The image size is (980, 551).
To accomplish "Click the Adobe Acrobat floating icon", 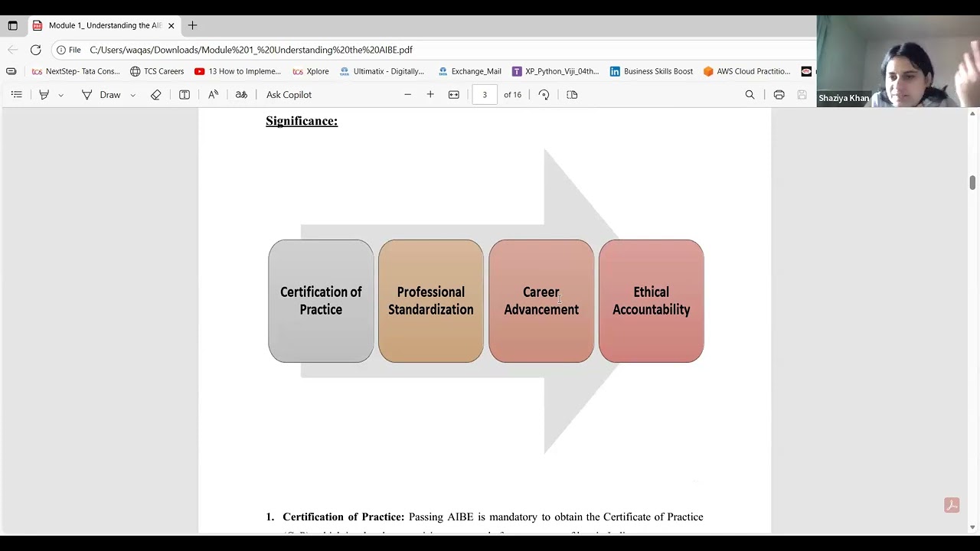I will 952,505.
